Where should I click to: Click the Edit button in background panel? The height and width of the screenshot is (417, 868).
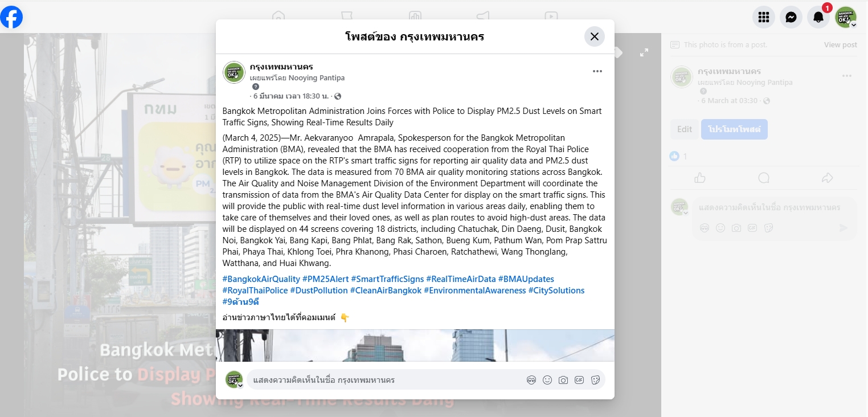pos(685,129)
